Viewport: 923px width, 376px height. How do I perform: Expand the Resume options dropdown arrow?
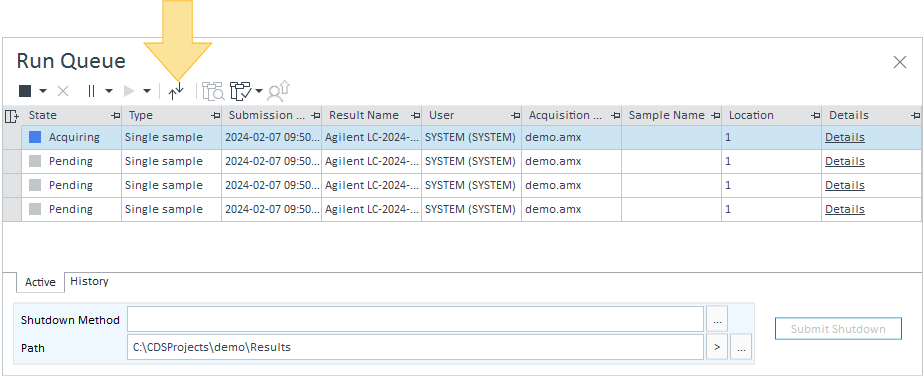click(147, 91)
